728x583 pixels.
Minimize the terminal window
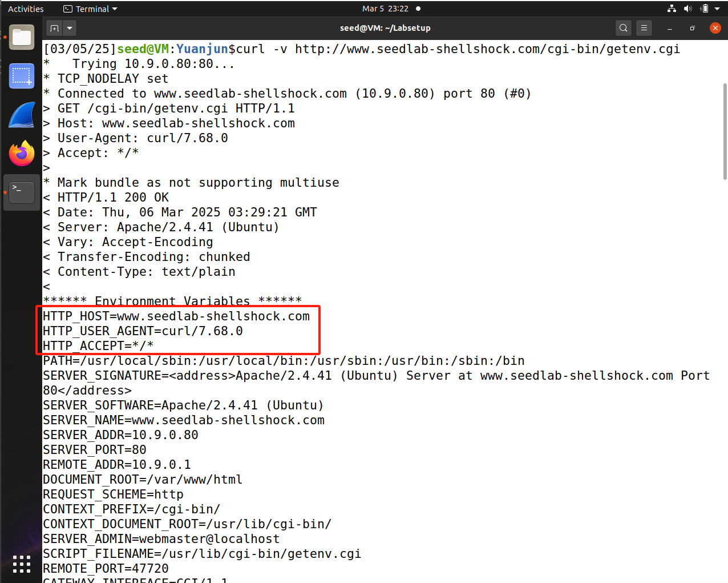pyautogui.click(x=670, y=28)
